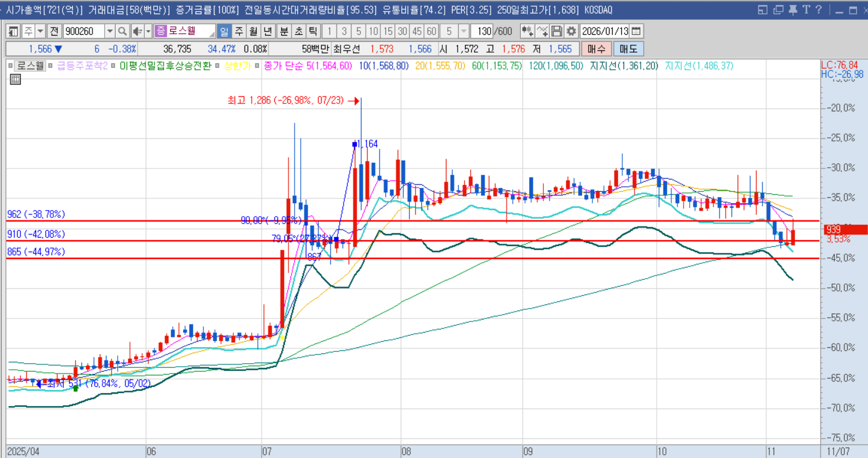868x458 pixels.
Task: Select the 10 interval button
Action: (373, 31)
